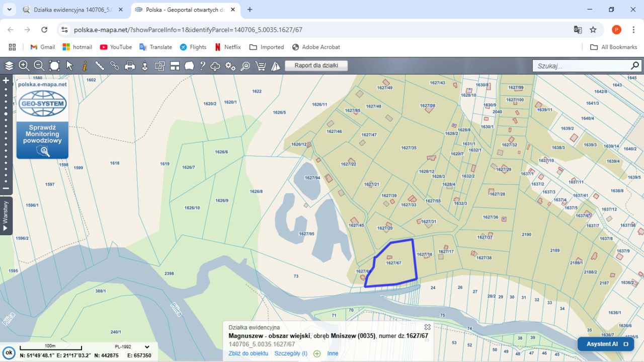The image size is (644, 362).
Task: Select the Polska Geoportal browser tab
Action: (x=186, y=10)
